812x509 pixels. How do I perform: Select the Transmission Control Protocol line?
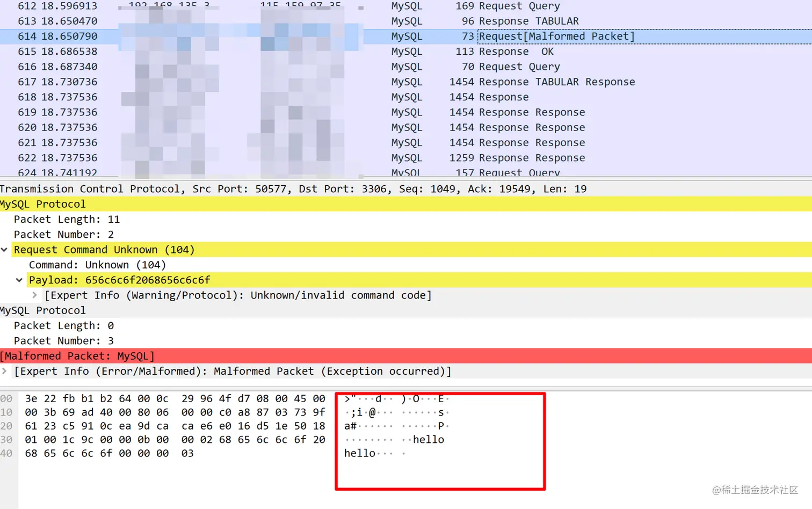click(x=406, y=189)
